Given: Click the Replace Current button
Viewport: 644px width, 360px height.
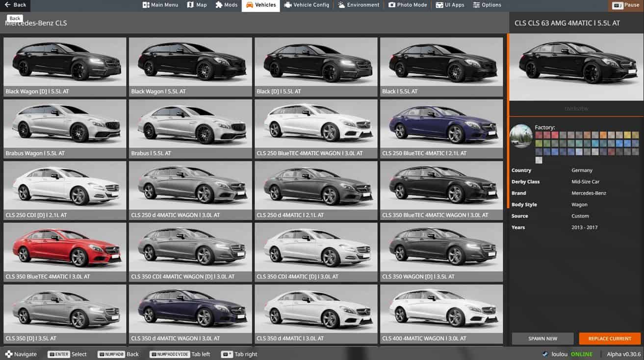Looking at the screenshot, I should [x=610, y=338].
